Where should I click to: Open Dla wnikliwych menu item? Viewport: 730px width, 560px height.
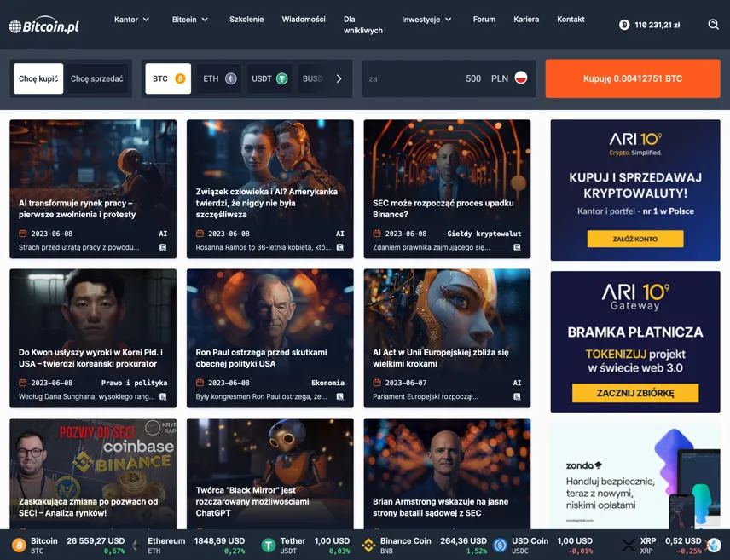363,25
